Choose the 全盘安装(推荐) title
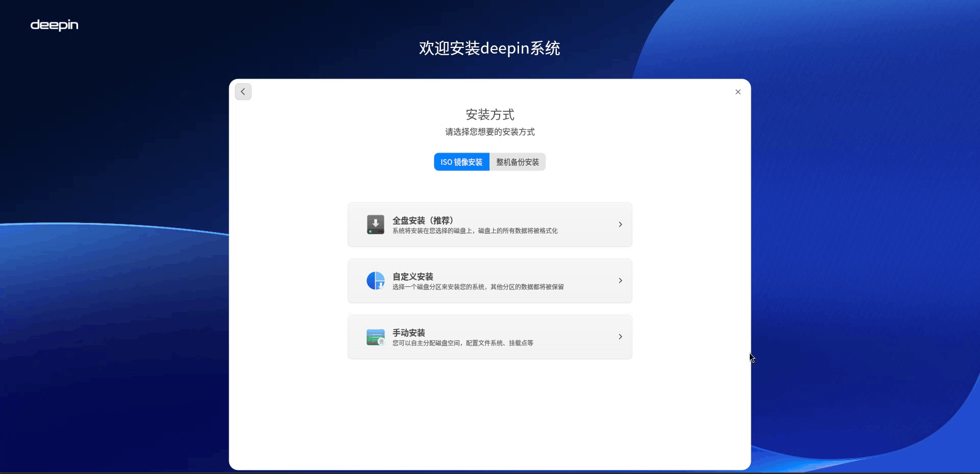Screen dimensions: 980x474 [424, 220]
